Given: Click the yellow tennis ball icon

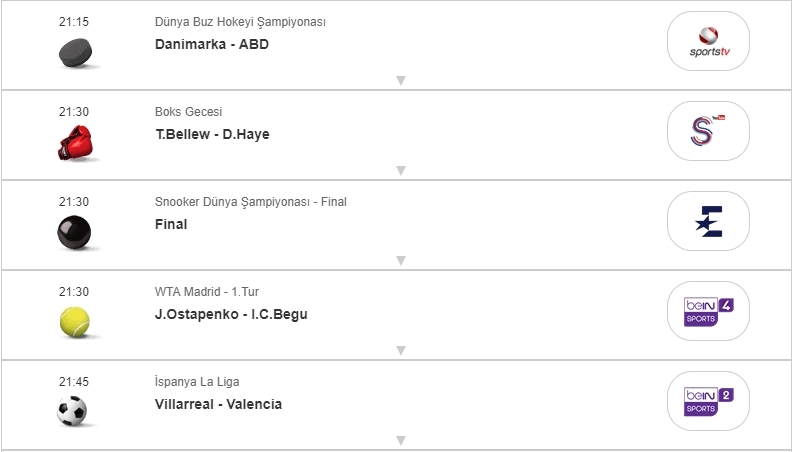Looking at the screenshot, I should (x=74, y=322).
